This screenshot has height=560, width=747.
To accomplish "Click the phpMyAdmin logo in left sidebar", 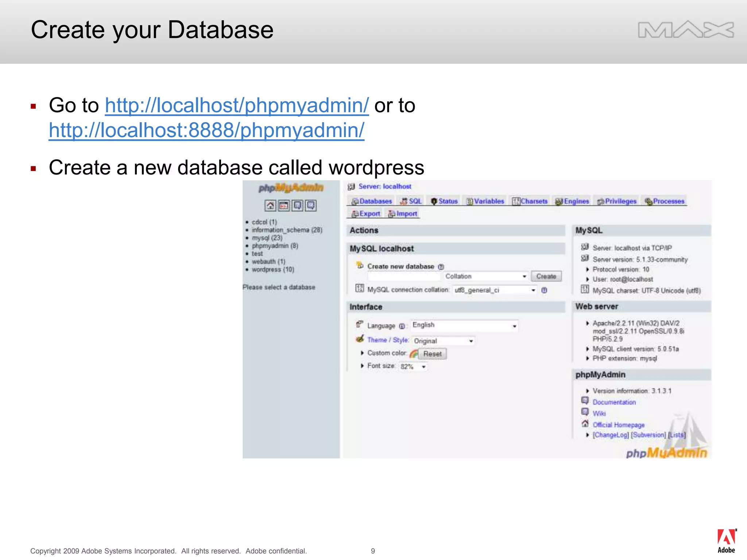I will pos(291,187).
